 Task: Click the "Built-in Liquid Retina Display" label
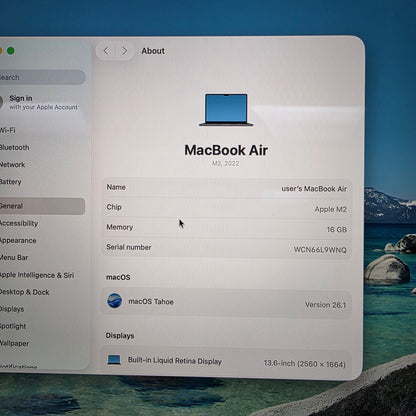(175, 361)
